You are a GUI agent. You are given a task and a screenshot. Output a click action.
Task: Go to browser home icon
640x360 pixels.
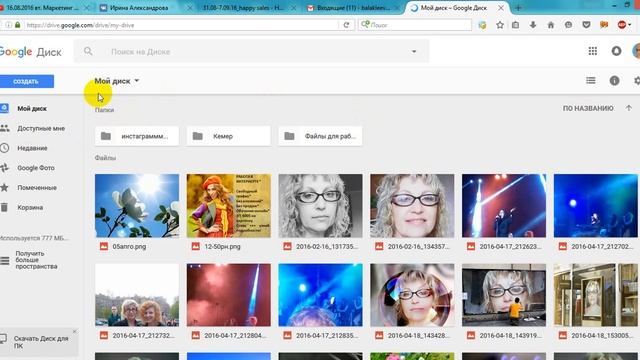(x=551, y=25)
